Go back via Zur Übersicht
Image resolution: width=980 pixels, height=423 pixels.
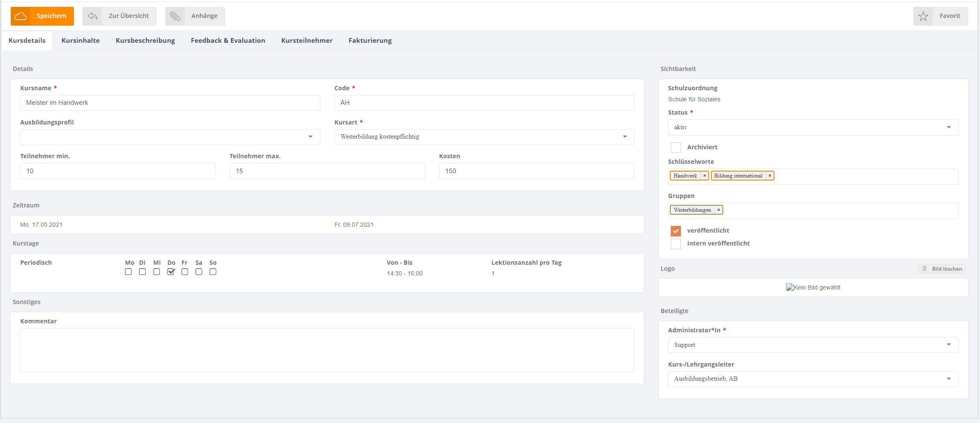(119, 16)
